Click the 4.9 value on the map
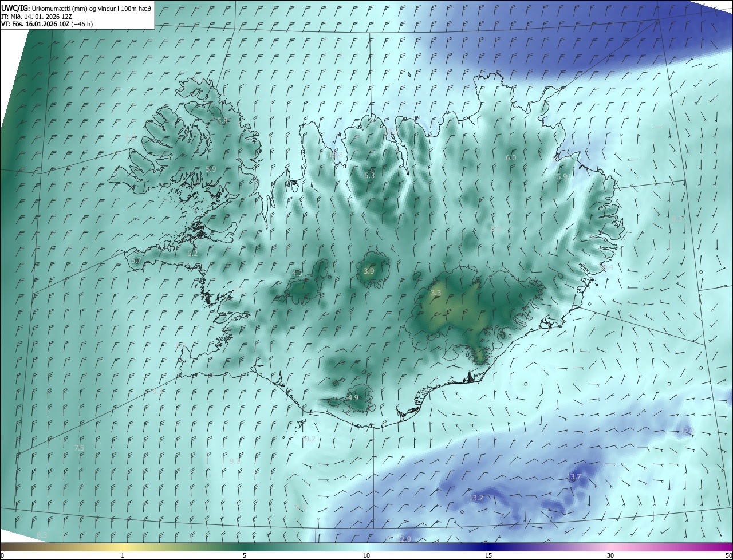 tap(353, 397)
